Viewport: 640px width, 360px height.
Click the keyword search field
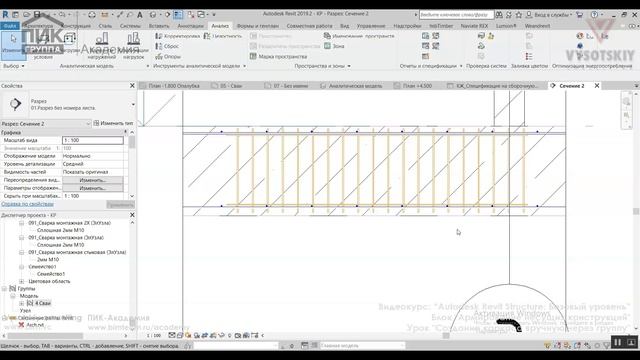456,15
